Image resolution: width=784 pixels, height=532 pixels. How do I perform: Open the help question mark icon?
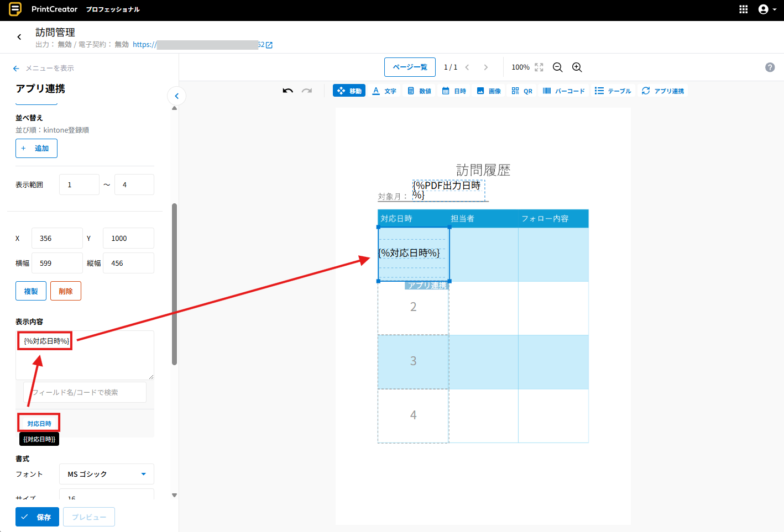[x=770, y=67]
